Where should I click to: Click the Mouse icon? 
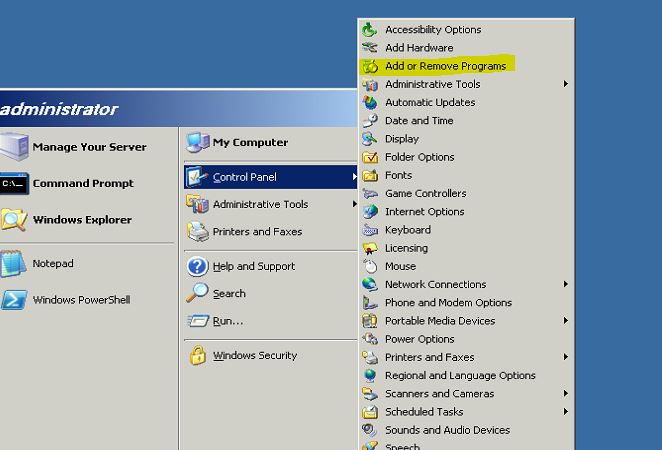pos(370,266)
